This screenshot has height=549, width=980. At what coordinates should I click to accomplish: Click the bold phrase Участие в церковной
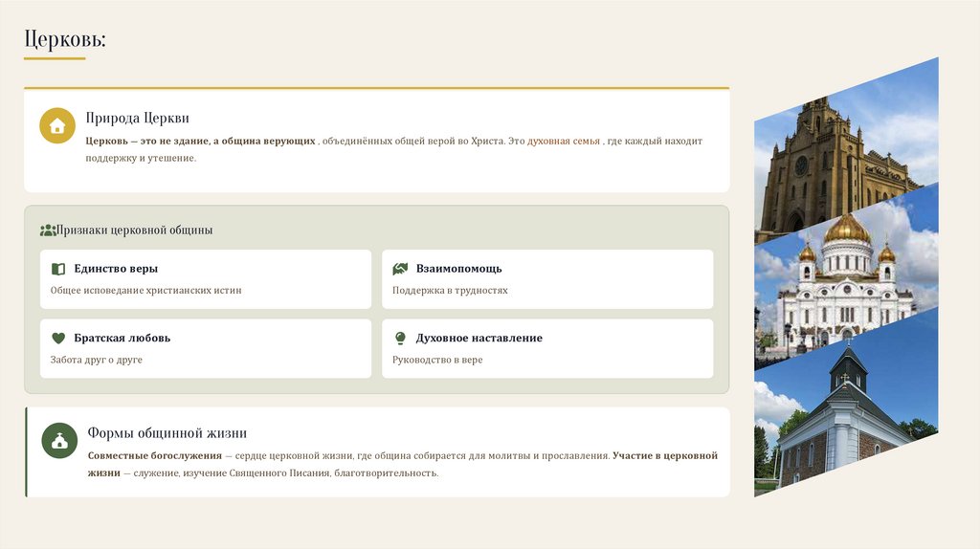(x=665, y=456)
